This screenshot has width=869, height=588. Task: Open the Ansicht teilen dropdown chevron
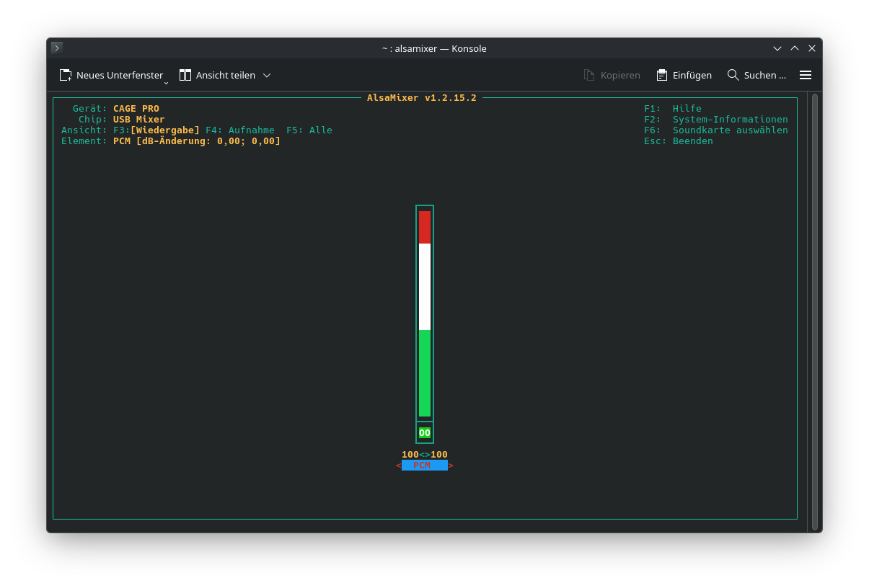click(267, 74)
